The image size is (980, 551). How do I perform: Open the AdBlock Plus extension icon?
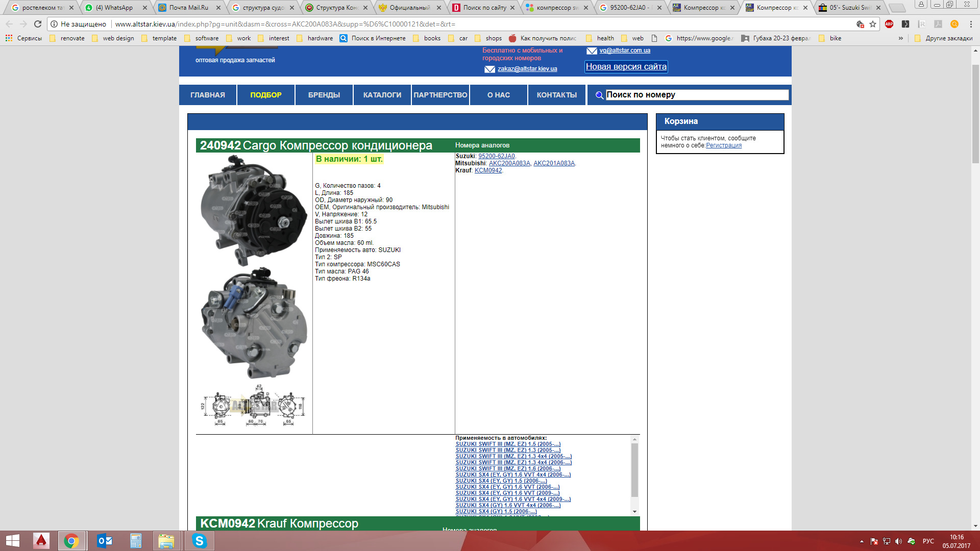coord(889,24)
